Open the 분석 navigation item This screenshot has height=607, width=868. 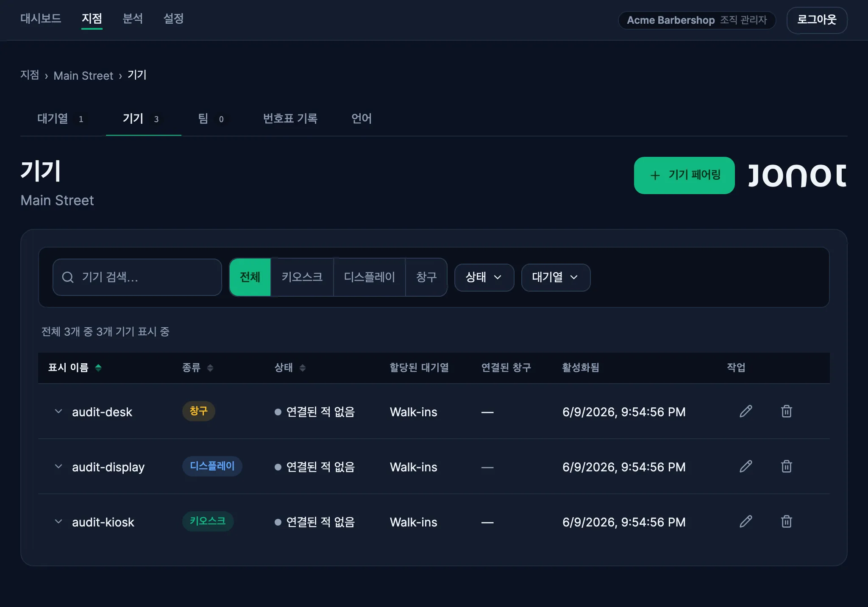click(x=133, y=19)
